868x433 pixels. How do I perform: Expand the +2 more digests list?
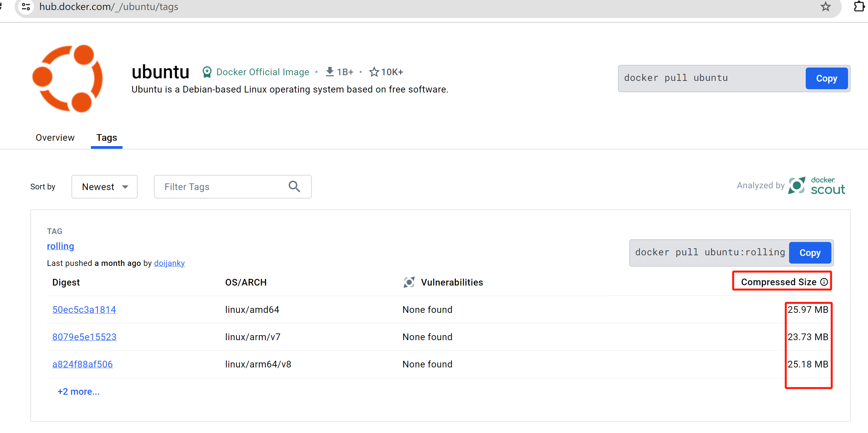coord(79,392)
